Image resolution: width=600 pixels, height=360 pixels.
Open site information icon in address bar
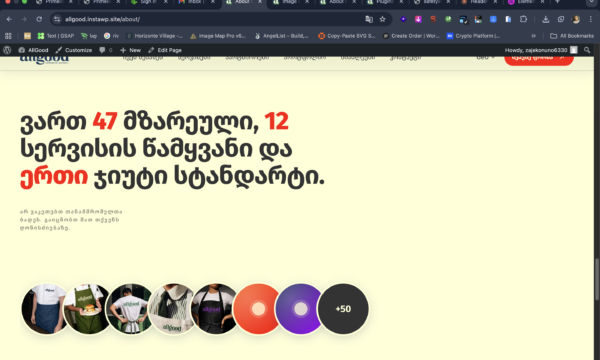pyautogui.click(x=57, y=19)
